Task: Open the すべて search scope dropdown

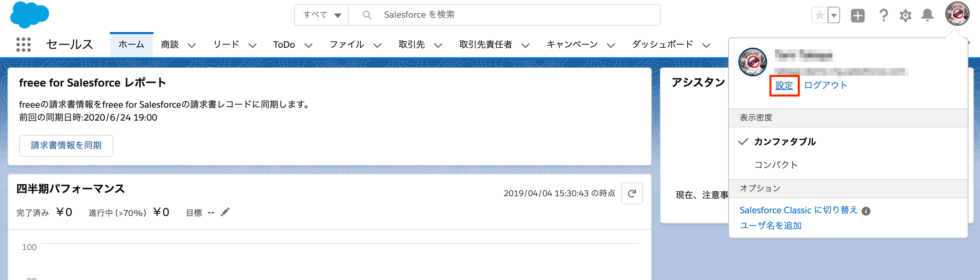Action: (321, 15)
